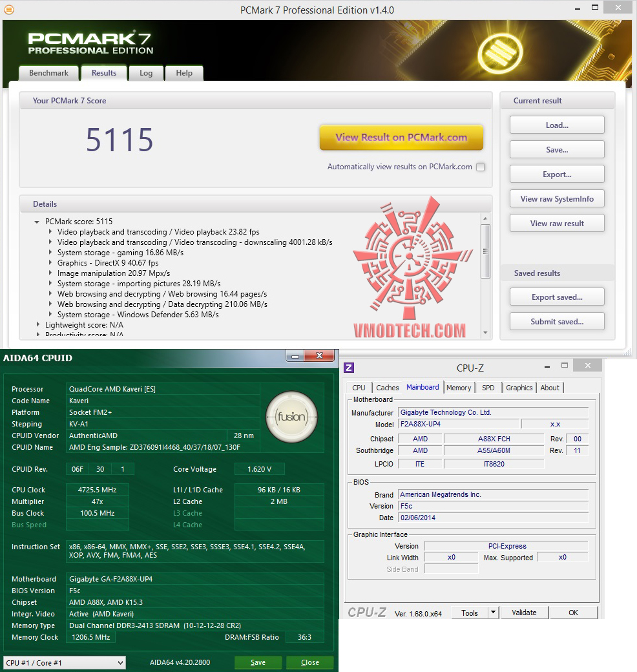Expand Video playback 23.82 fps row

(x=50, y=232)
